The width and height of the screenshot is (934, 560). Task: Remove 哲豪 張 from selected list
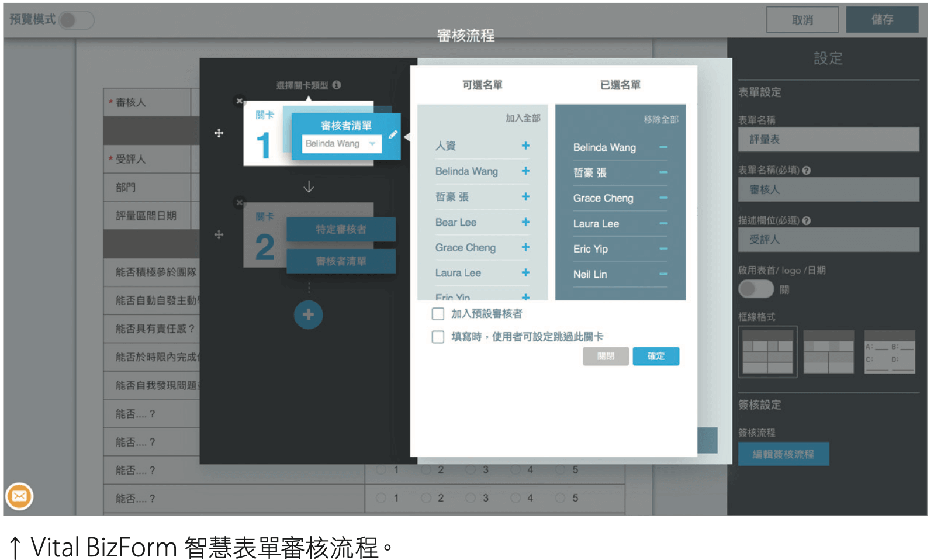pyautogui.click(x=663, y=172)
